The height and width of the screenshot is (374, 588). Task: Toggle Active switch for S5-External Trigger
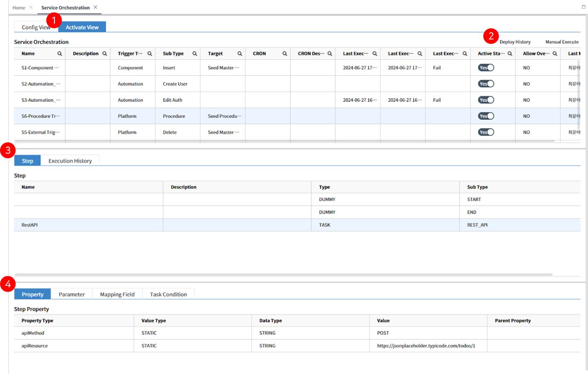(x=486, y=132)
